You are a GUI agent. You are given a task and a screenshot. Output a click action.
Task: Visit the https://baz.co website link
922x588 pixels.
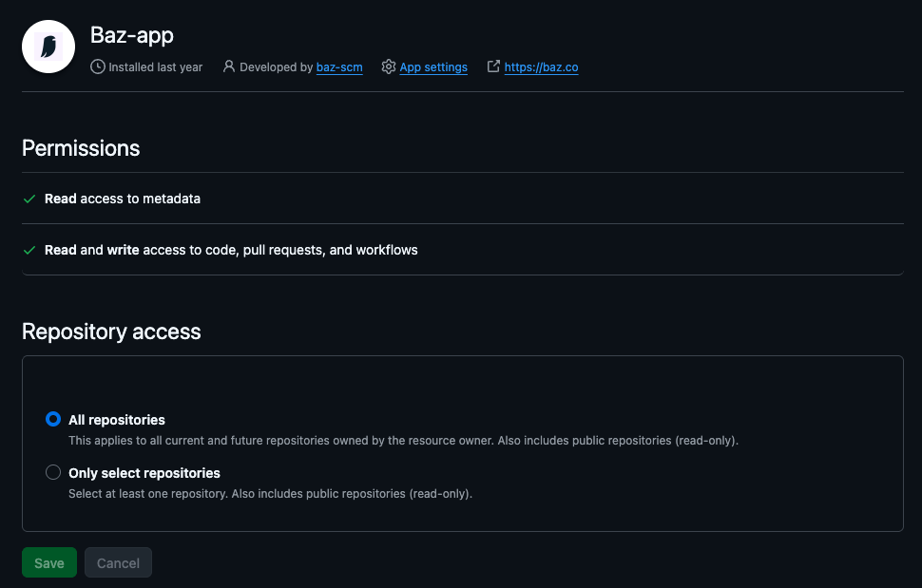pyautogui.click(x=541, y=67)
